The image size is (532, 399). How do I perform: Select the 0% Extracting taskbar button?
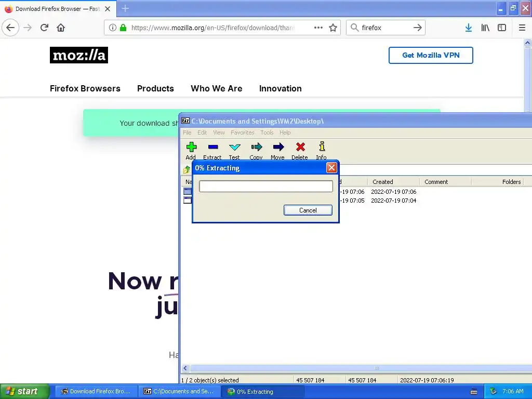(262, 391)
